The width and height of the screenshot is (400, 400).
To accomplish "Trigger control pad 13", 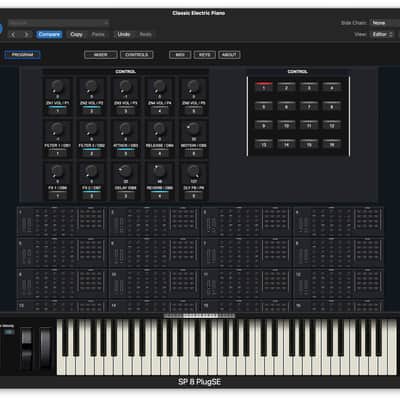I will 264,145.
